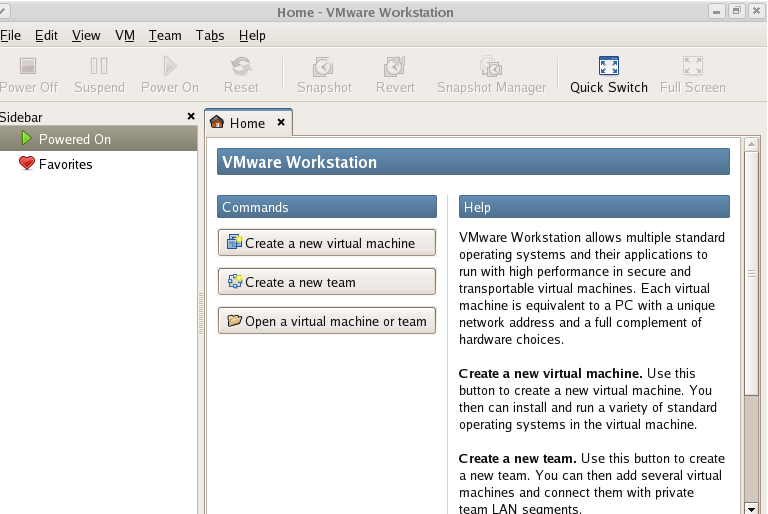Click the house icon on Home tab

217,122
